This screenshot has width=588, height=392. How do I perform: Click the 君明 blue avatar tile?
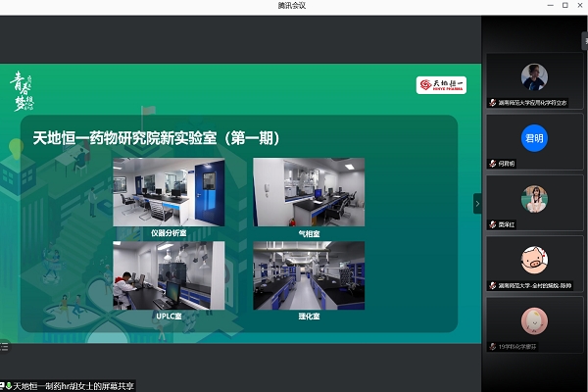click(x=533, y=137)
